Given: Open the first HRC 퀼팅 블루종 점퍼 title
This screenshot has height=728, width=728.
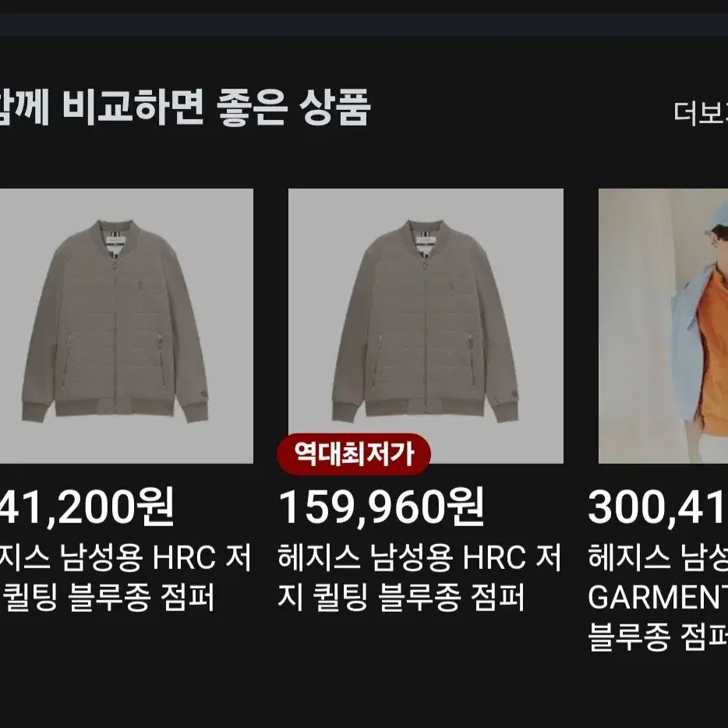Looking at the screenshot, I should click(125, 578).
